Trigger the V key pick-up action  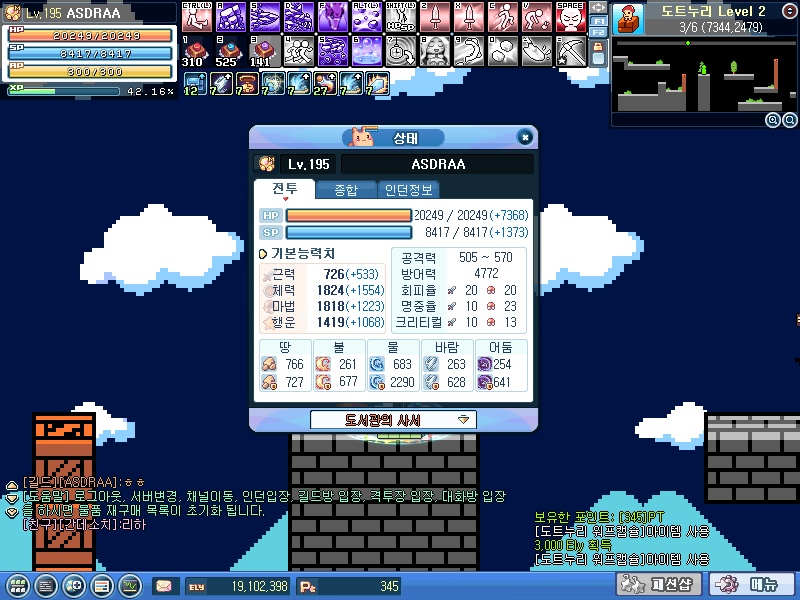click(537, 17)
